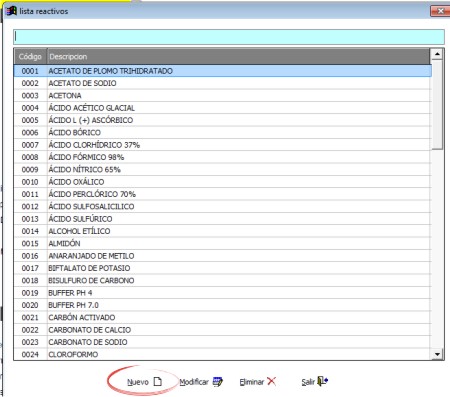
Task: Select ÁCIDO CLORHÍDRICO 37% row
Action: pyautogui.click(x=222, y=145)
